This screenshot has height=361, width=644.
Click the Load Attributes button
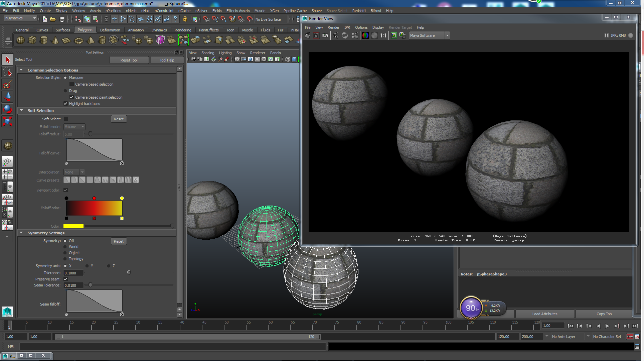pyautogui.click(x=544, y=314)
